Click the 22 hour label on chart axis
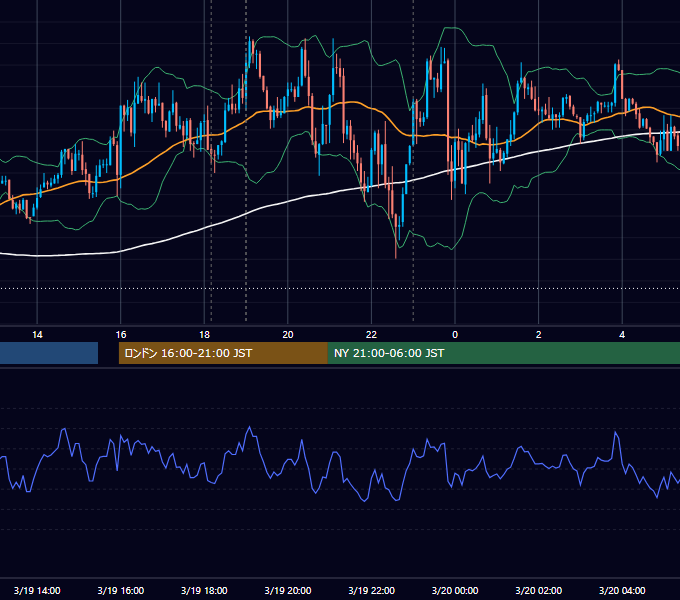The image size is (680, 600). click(x=371, y=335)
